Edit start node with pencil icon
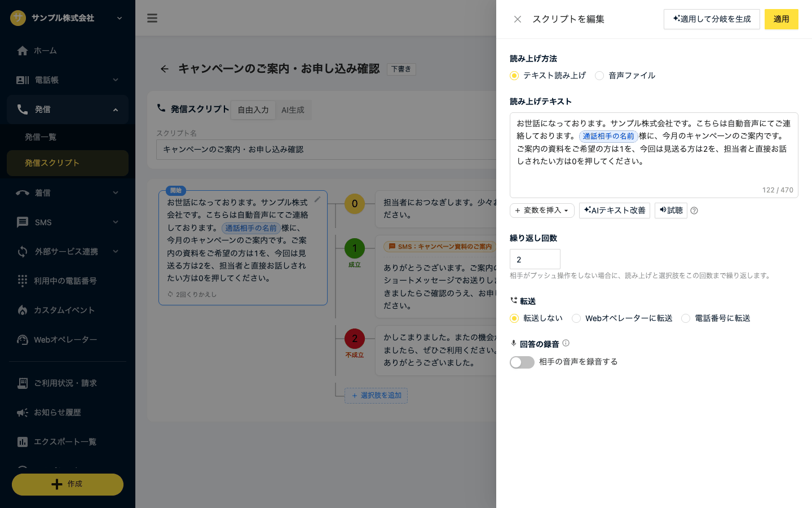This screenshot has width=812, height=508. point(317,199)
